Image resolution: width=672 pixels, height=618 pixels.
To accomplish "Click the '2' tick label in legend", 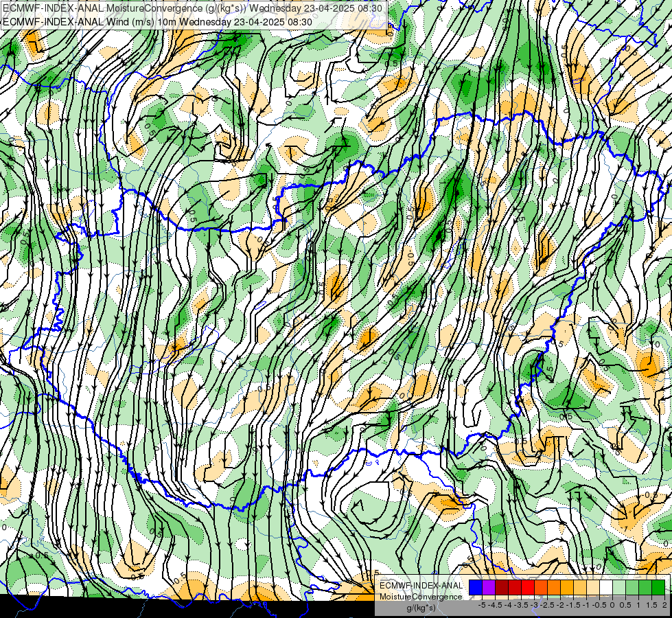I will click(x=664, y=605).
